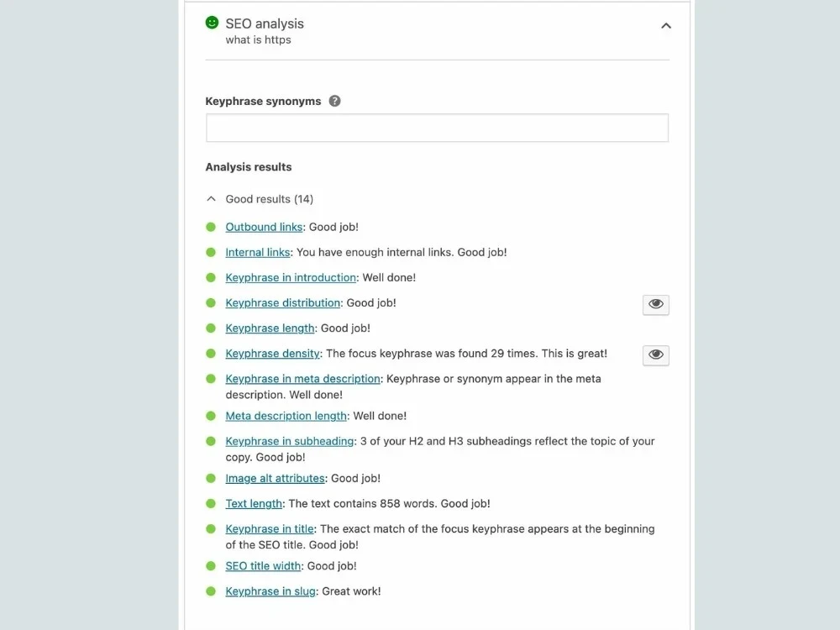Open the Internal links link
840x630 pixels.
pos(258,252)
